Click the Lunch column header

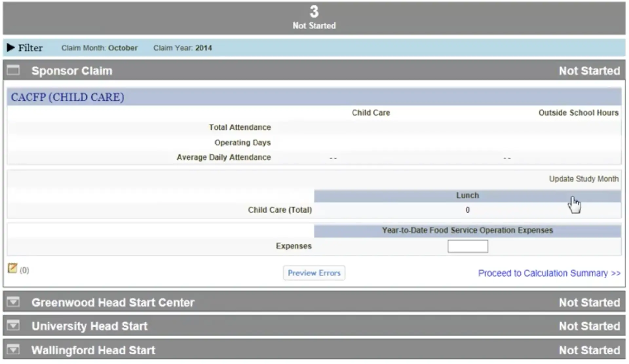tap(467, 196)
